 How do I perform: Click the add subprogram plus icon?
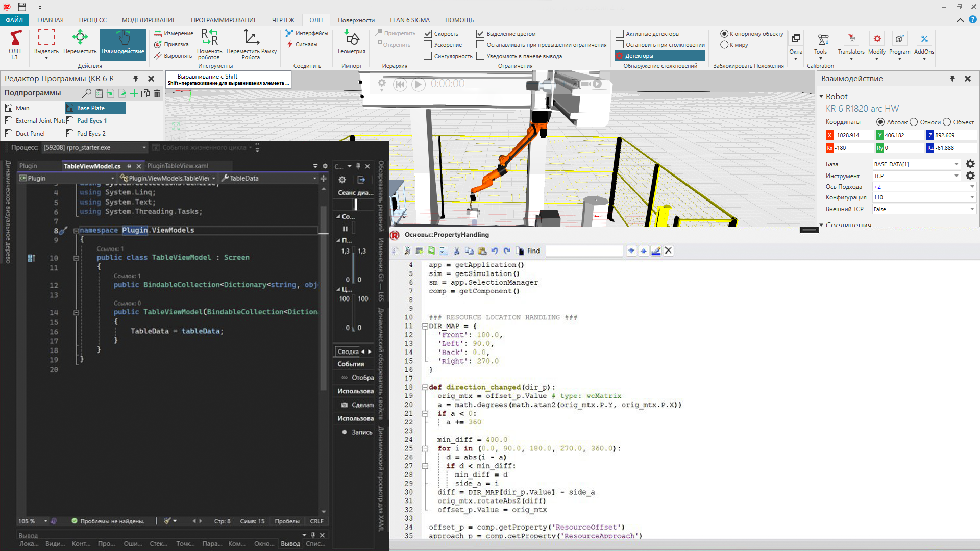point(134,93)
